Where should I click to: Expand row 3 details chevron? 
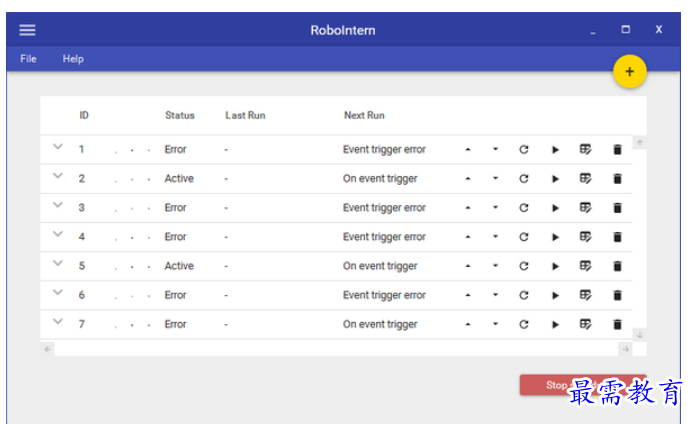[x=58, y=205]
